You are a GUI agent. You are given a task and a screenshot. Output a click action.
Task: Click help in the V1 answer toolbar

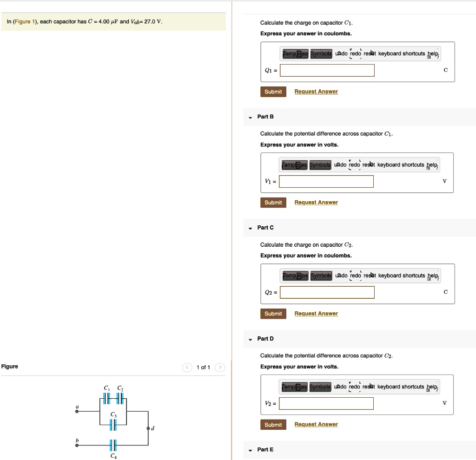tap(432, 165)
